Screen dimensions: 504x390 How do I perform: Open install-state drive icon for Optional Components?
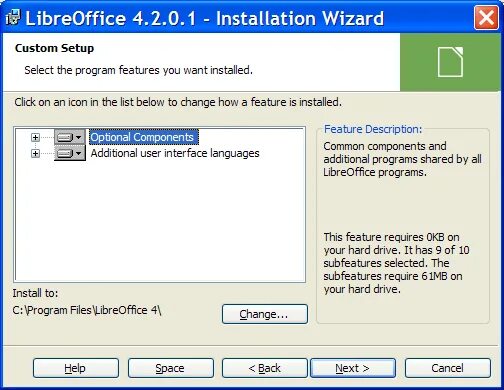click(x=70, y=137)
